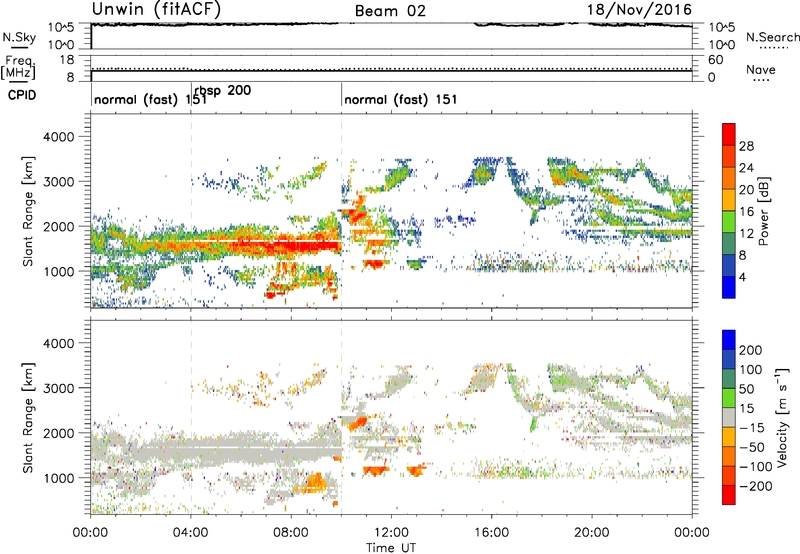Click the power panel 'Slant Range [km]' label
The height and width of the screenshot is (554, 800).
coord(28,211)
